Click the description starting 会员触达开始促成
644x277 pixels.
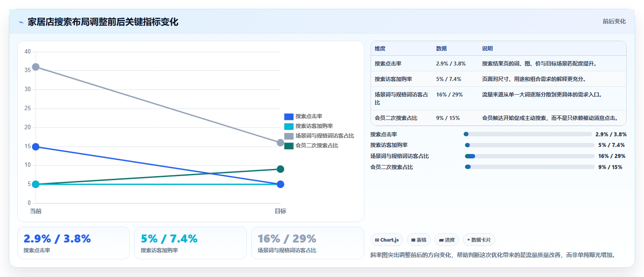tap(550, 118)
